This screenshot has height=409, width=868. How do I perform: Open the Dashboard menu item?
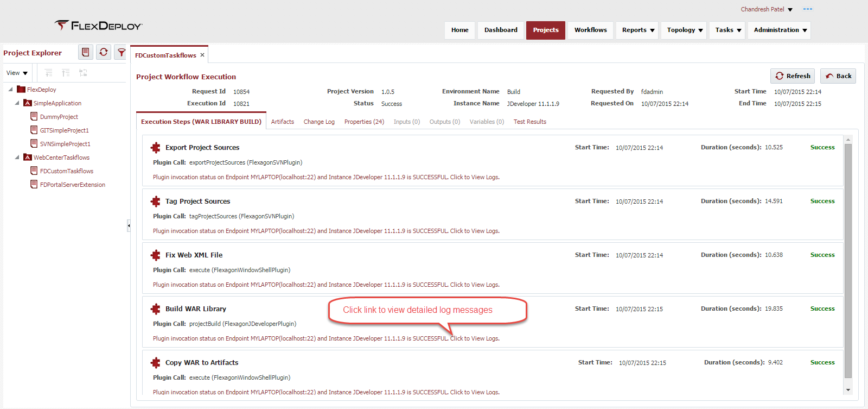click(x=501, y=30)
